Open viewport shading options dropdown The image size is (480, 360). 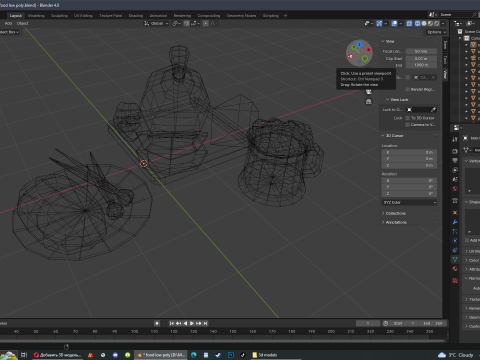tap(443, 23)
